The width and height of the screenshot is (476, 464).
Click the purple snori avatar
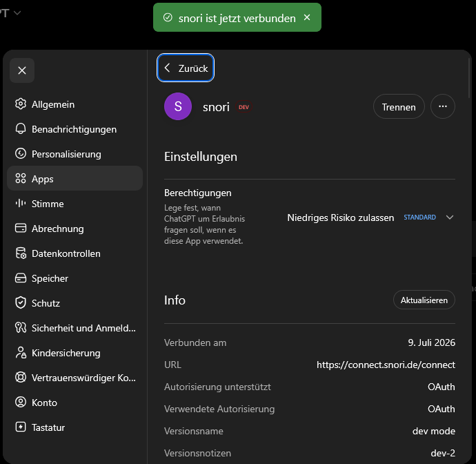click(178, 106)
